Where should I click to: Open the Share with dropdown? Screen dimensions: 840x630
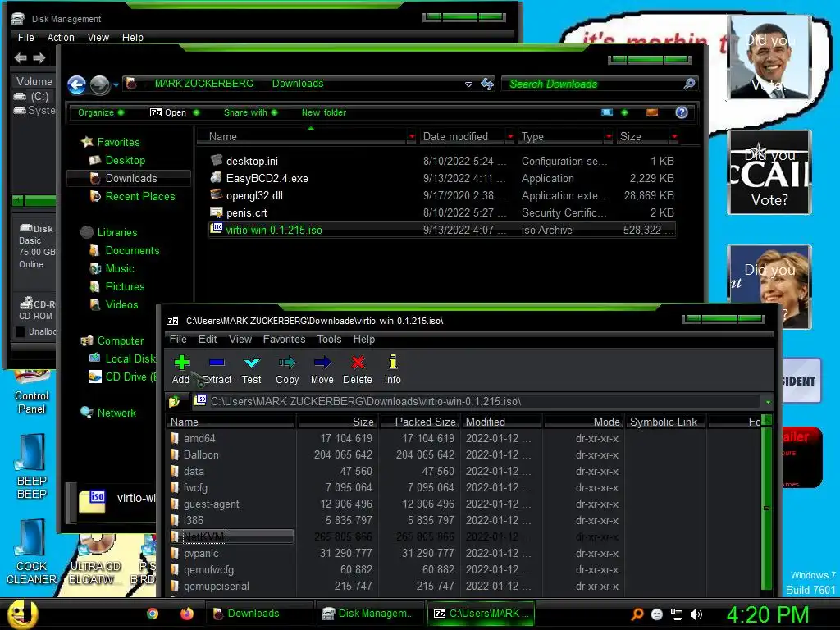tap(250, 112)
